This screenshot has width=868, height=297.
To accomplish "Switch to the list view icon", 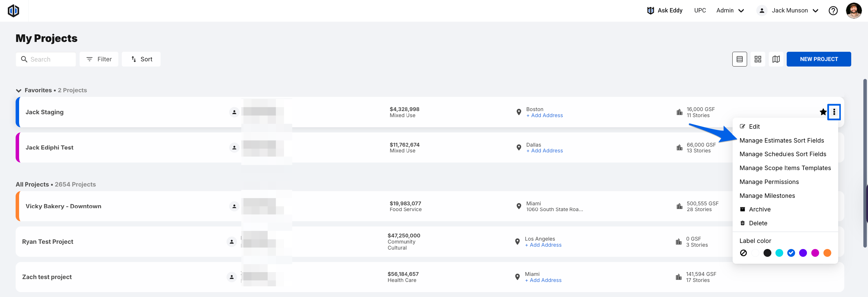I will point(739,59).
